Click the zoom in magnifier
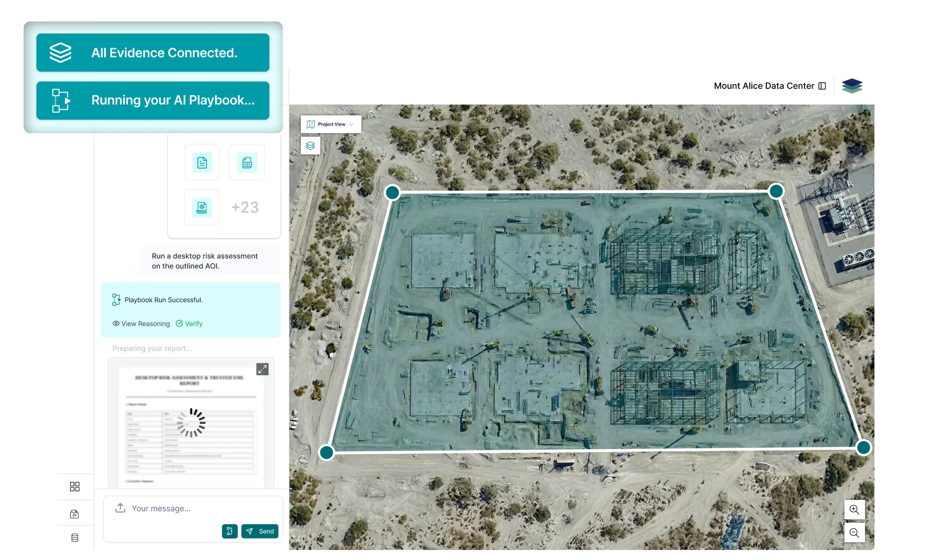Screen dimensions: 931x560 (854, 509)
